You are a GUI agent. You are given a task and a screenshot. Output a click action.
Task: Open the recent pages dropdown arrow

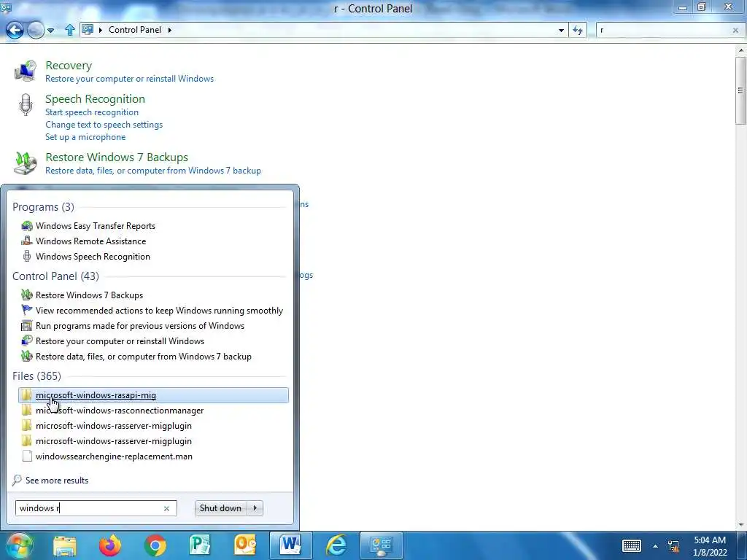click(x=50, y=31)
